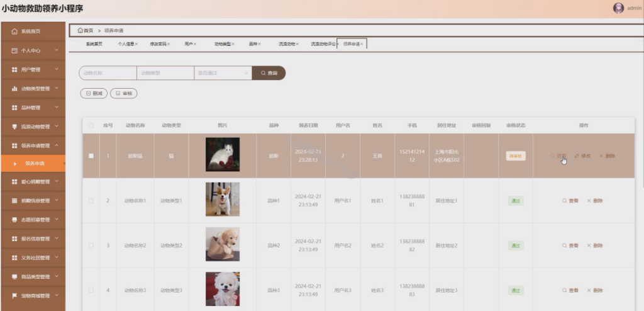Image resolution: width=644 pixels, height=311 pixels.
Task: Click the 品种管理 grid icon in the sidebar
Action: point(14,108)
